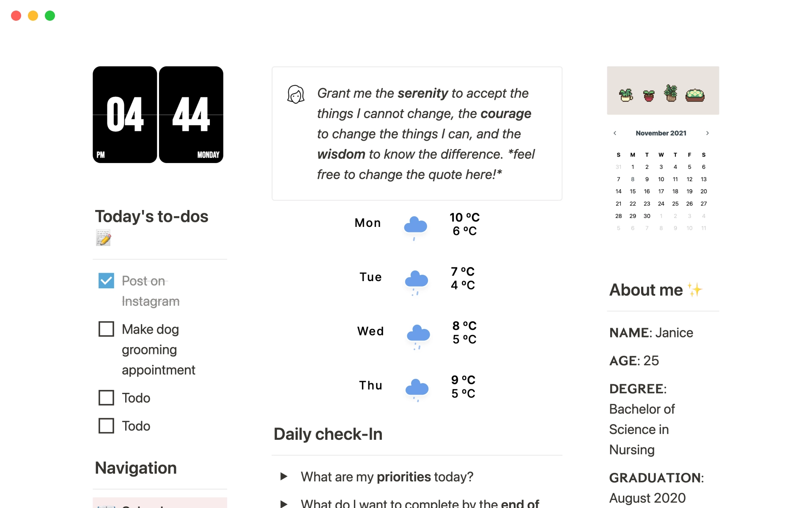
Task: Click the notepad emoji in to-dos
Action: (104, 238)
